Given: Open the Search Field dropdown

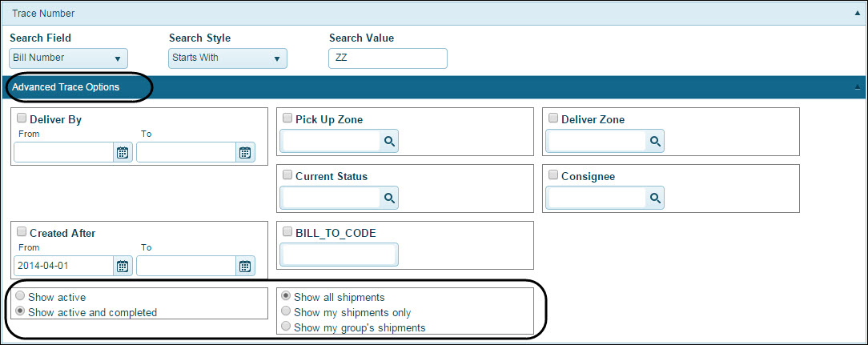Looking at the screenshot, I should tap(69, 58).
